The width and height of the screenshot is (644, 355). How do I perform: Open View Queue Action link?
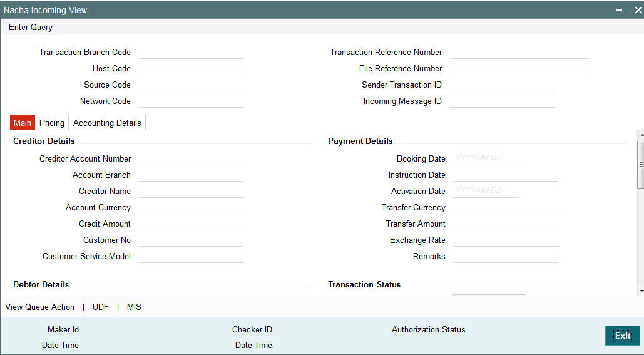coord(40,307)
